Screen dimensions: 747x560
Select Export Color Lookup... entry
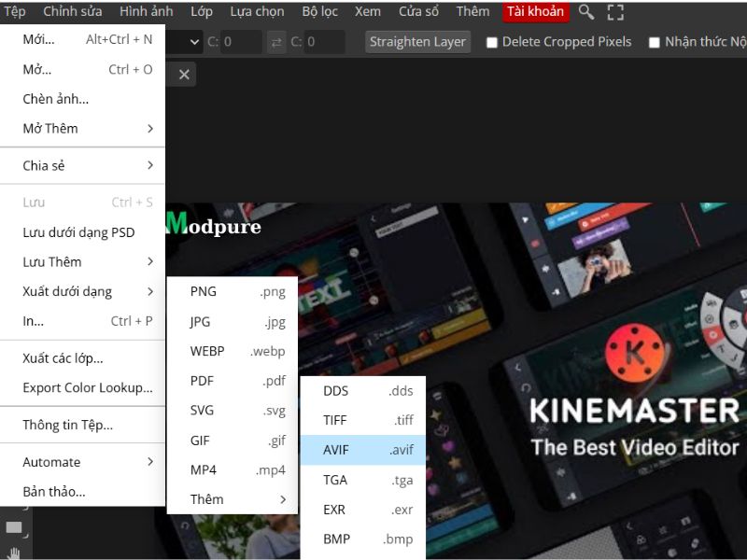(82, 387)
